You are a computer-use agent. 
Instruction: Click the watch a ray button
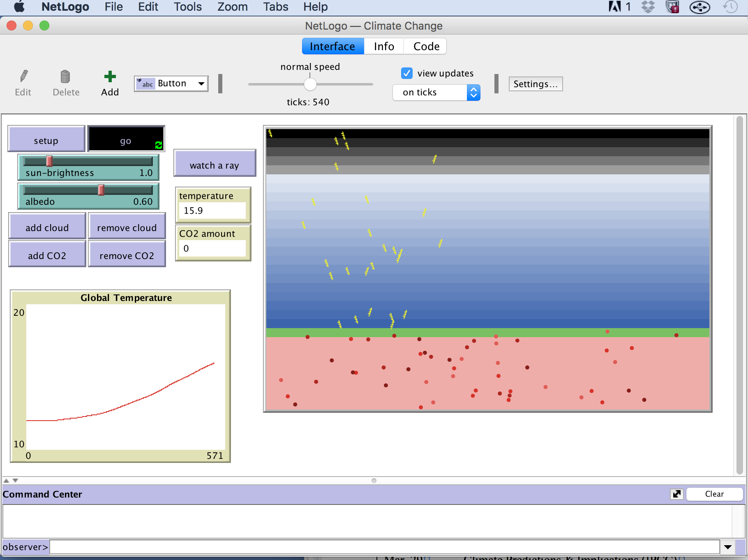215,163
